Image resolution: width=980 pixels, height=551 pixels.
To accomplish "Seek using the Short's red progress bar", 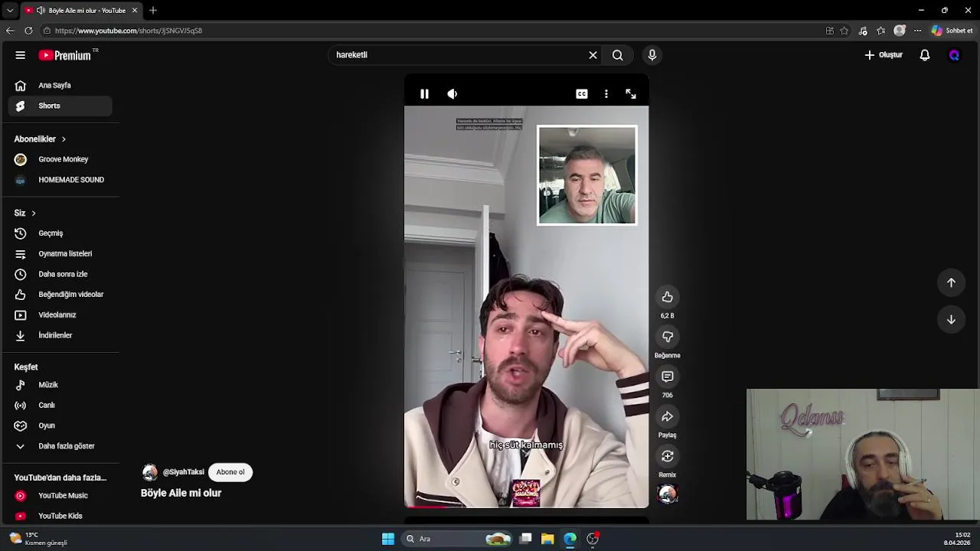I will click(527, 507).
